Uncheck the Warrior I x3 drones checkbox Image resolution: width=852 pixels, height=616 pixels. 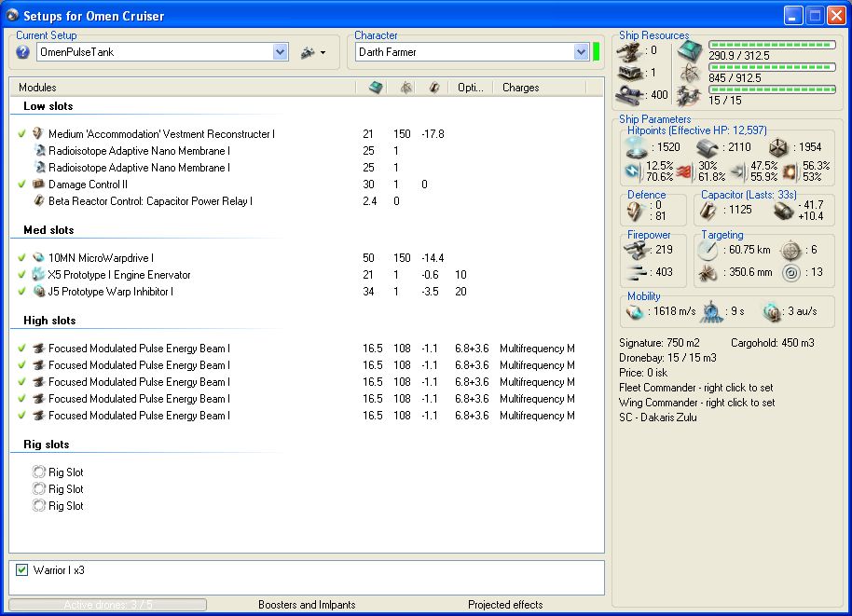(x=22, y=569)
